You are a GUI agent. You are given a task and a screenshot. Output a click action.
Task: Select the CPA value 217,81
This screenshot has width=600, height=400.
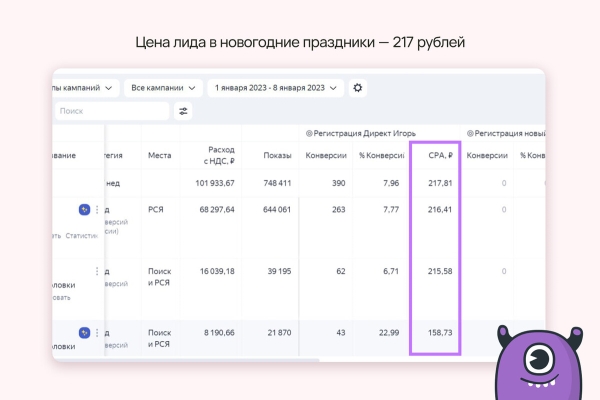click(440, 183)
